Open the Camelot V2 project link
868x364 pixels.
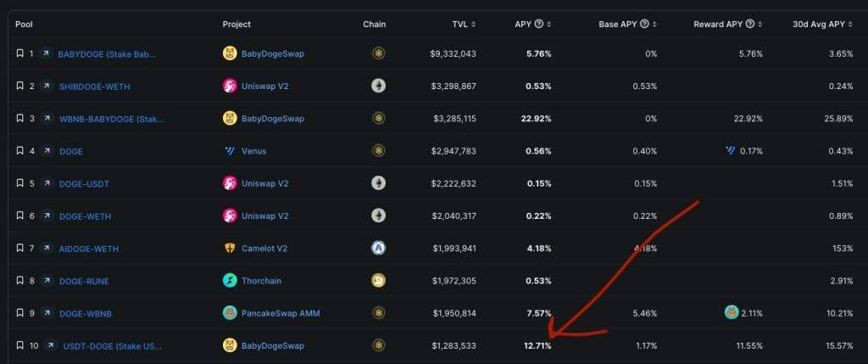[264, 249]
